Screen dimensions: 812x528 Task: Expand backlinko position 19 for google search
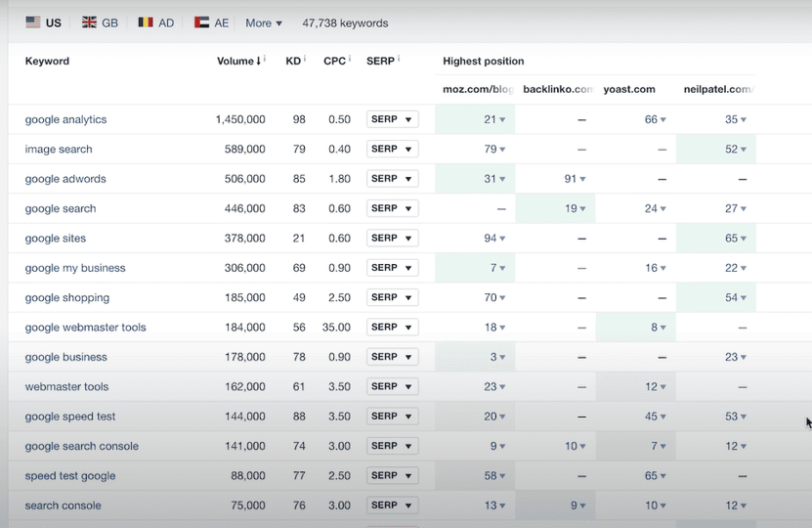coord(575,208)
